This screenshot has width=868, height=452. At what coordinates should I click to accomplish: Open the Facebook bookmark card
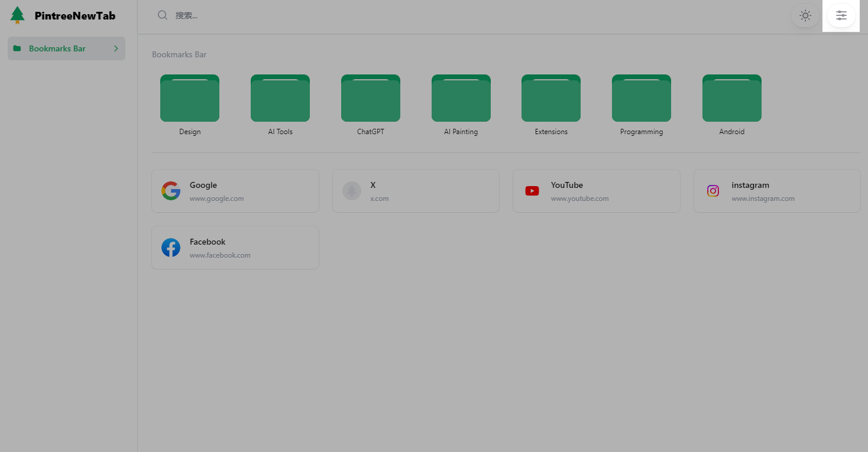[x=235, y=248]
